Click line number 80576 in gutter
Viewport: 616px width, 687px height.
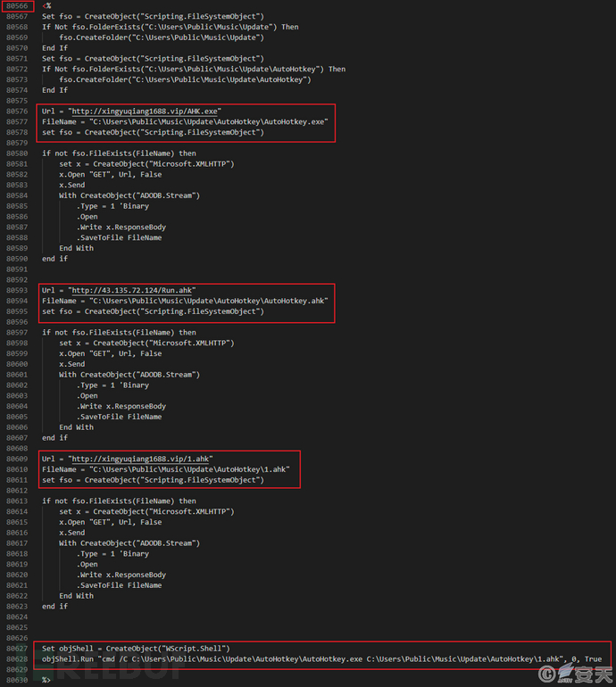click(17, 112)
